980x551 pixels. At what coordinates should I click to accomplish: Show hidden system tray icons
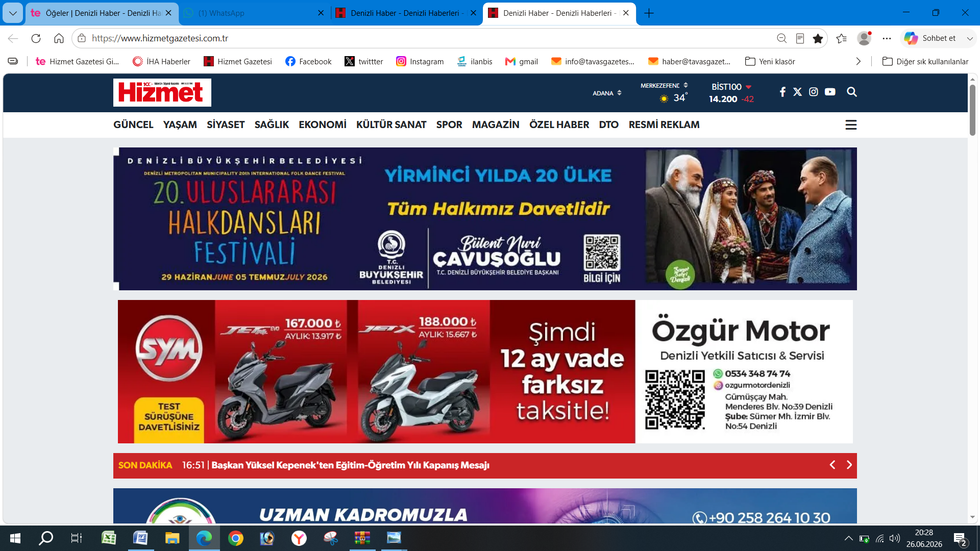click(x=848, y=538)
